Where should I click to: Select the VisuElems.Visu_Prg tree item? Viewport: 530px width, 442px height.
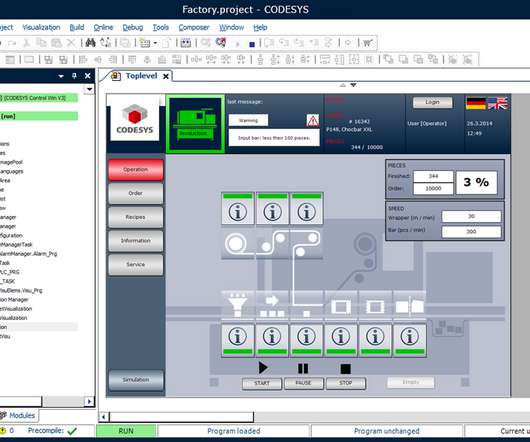(21, 290)
